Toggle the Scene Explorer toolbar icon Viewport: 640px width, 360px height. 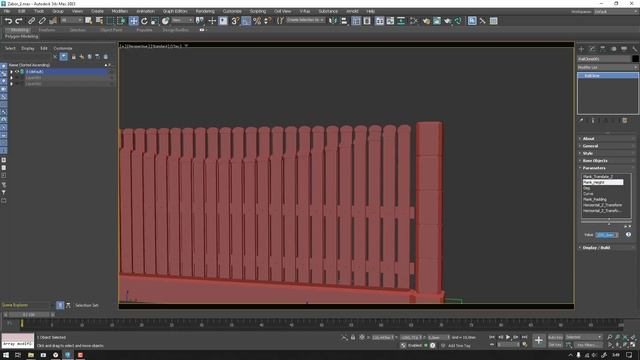point(356,21)
